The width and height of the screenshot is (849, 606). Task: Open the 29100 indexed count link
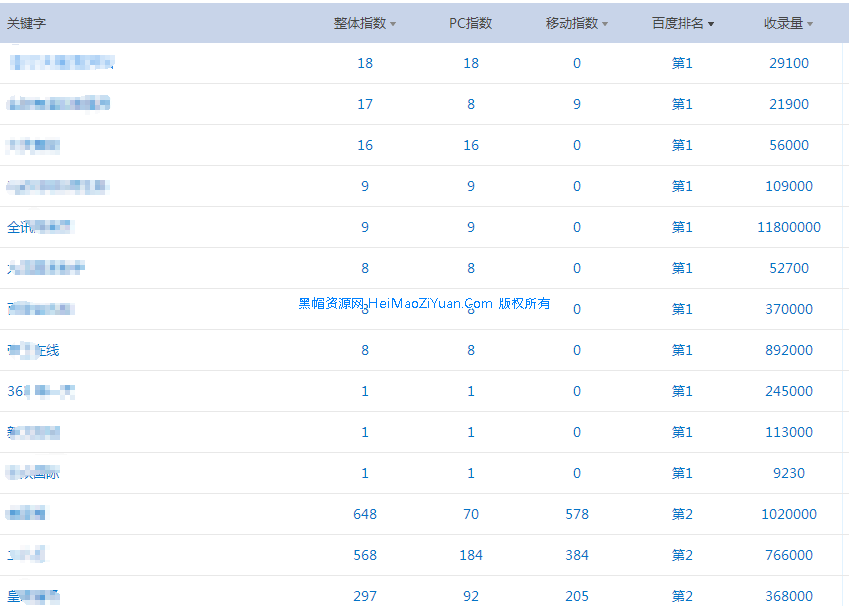pyautogui.click(x=788, y=63)
